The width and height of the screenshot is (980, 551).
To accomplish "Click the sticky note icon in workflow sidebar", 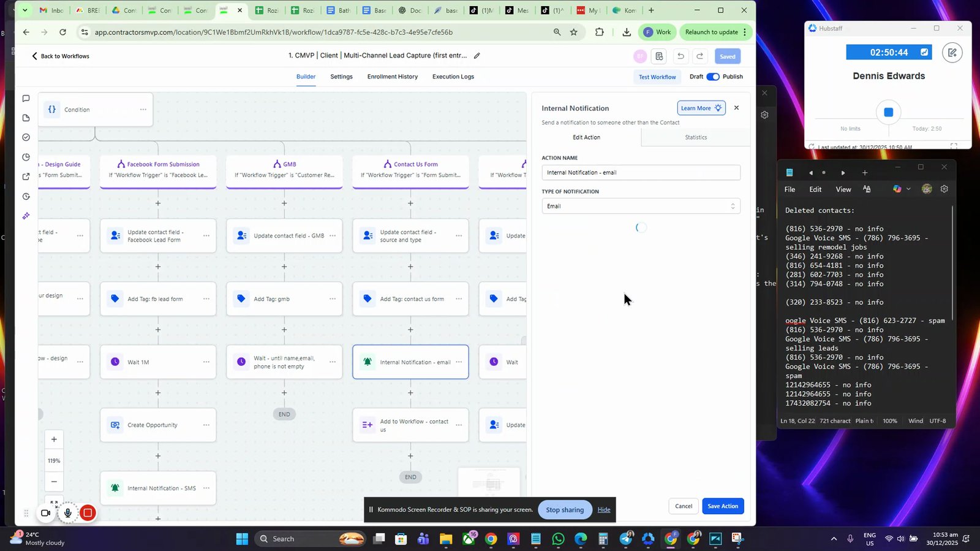I will tap(26, 118).
